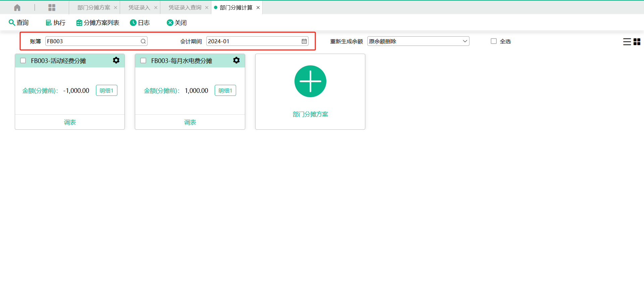The width and height of the screenshot is (644, 300).
Task: Click 明细1 on the 活动经费分摊 card
Action: 107,91
